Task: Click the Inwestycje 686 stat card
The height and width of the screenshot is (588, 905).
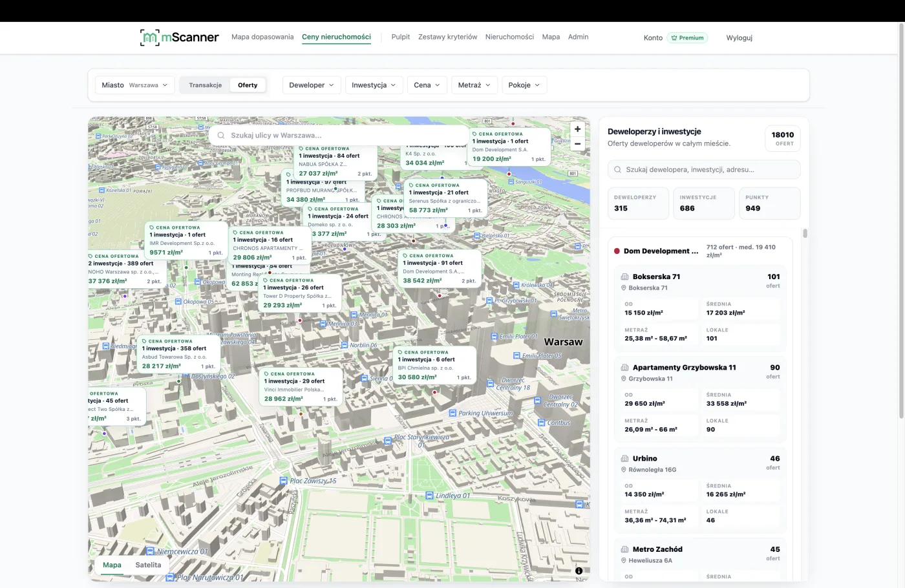Action: tap(704, 204)
